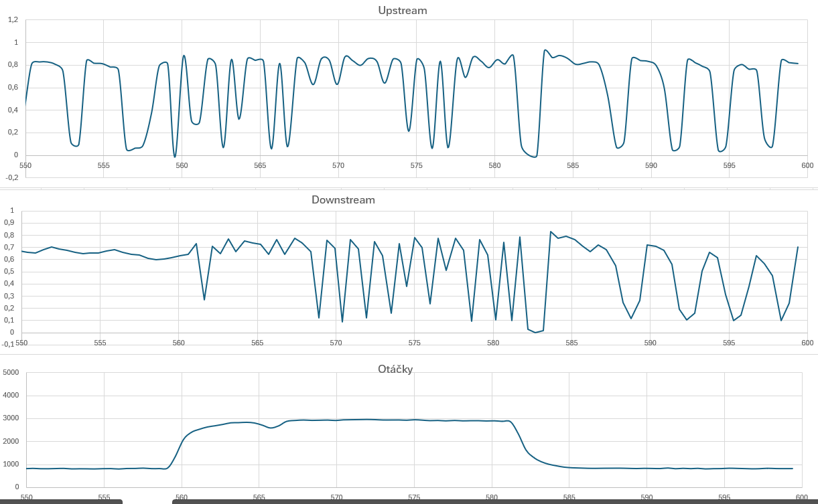Click the 585 x-axis label in Upstream chart

(x=573, y=165)
